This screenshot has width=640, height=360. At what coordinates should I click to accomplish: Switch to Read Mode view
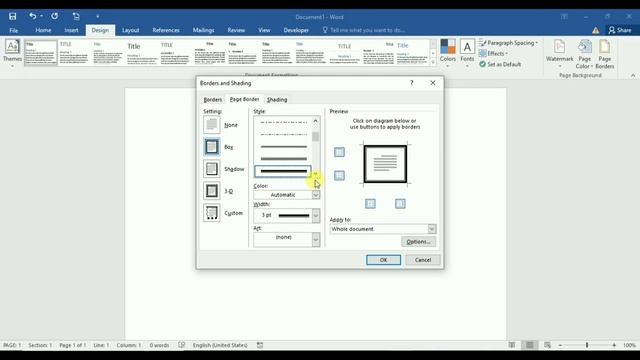(512, 345)
